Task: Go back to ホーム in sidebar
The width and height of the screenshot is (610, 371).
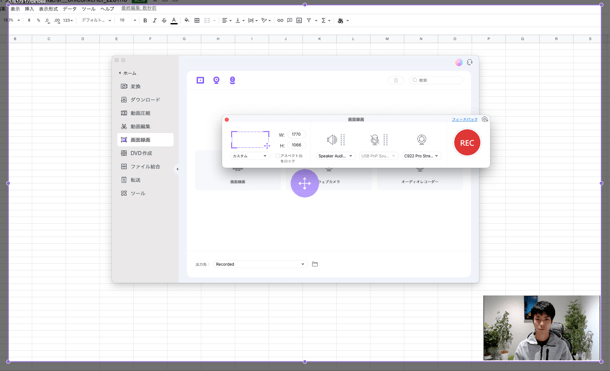Action: (x=128, y=73)
